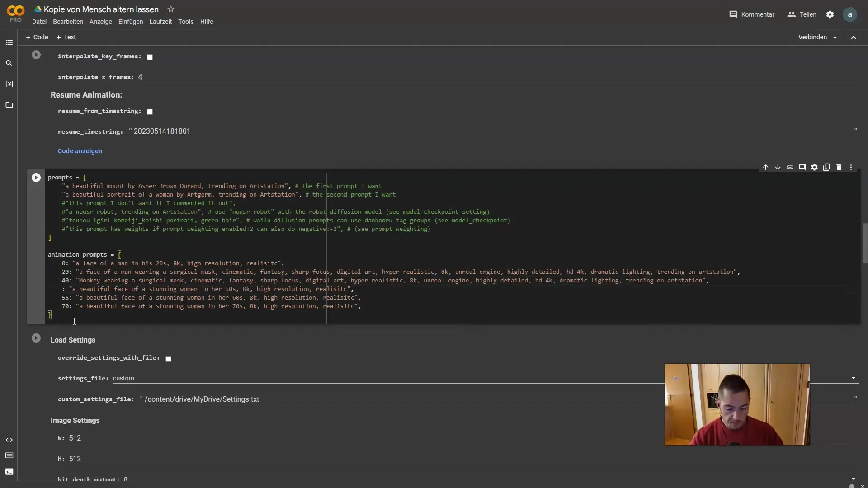Open the Laufzeit menu
This screenshot has height=488, width=868.
[x=160, y=22]
